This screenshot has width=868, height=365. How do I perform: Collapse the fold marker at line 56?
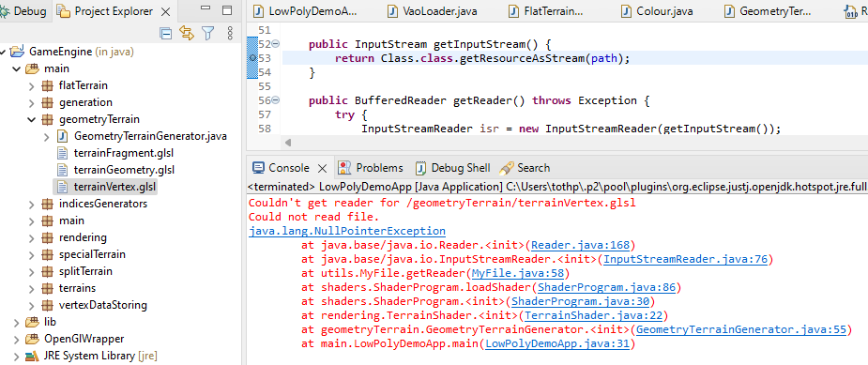(276, 100)
